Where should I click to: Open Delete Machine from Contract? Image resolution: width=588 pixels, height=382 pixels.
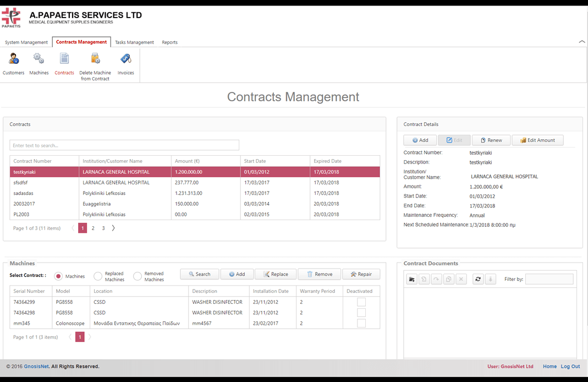coord(95,59)
